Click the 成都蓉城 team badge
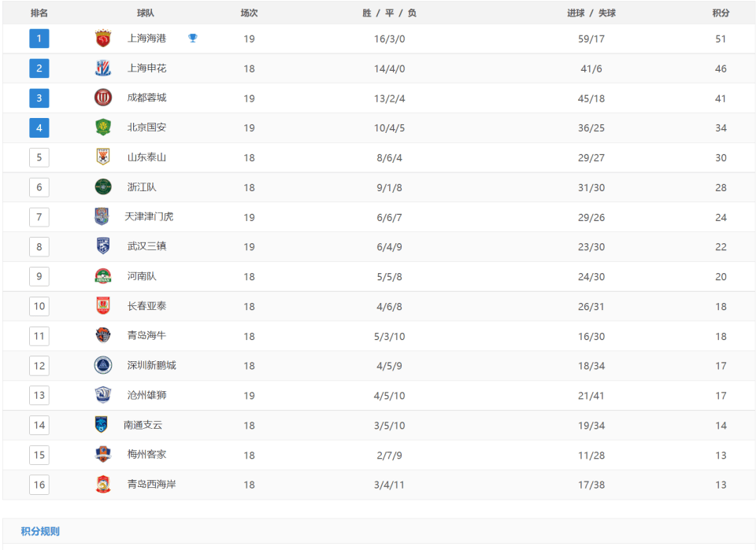The image size is (756, 550). tap(102, 98)
